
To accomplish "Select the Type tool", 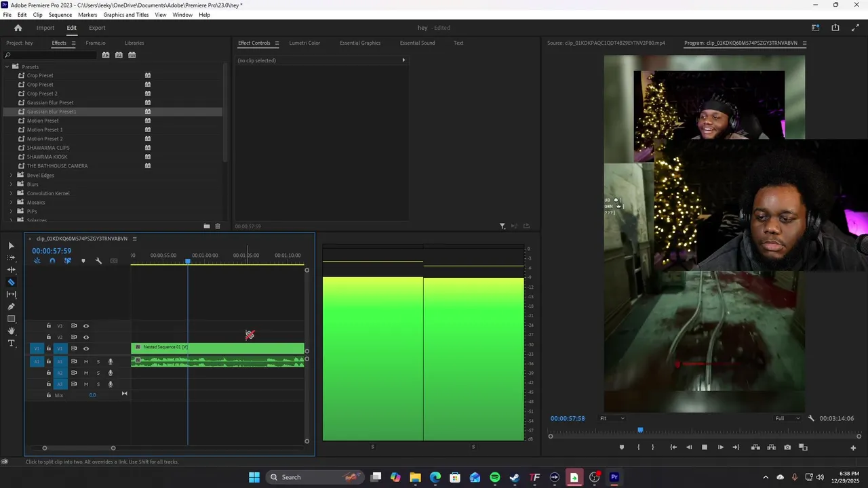I will [x=11, y=344].
